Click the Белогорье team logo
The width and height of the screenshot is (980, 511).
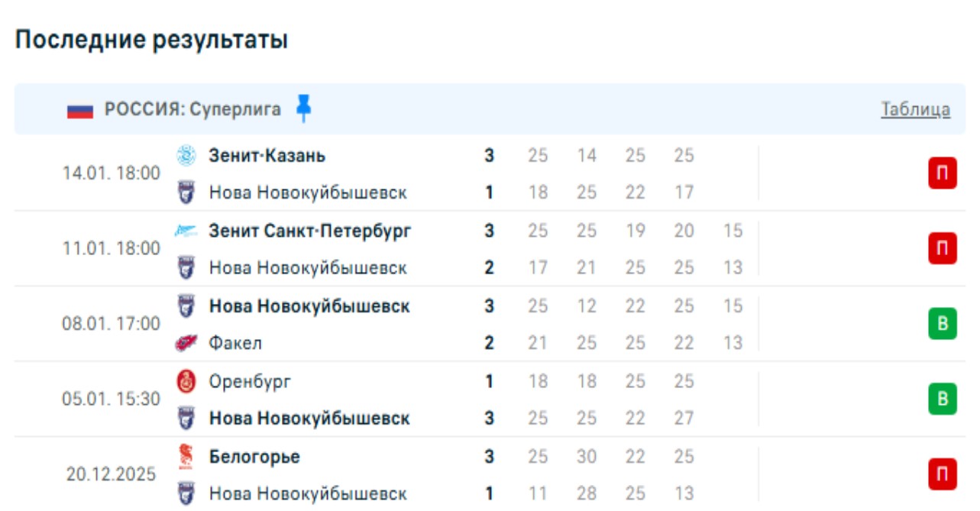(x=186, y=457)
